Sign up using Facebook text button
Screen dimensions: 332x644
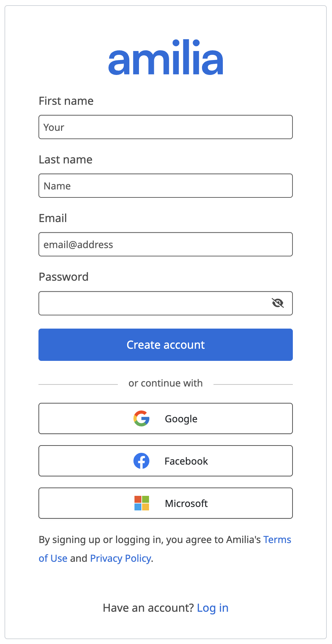pos(186,461)
